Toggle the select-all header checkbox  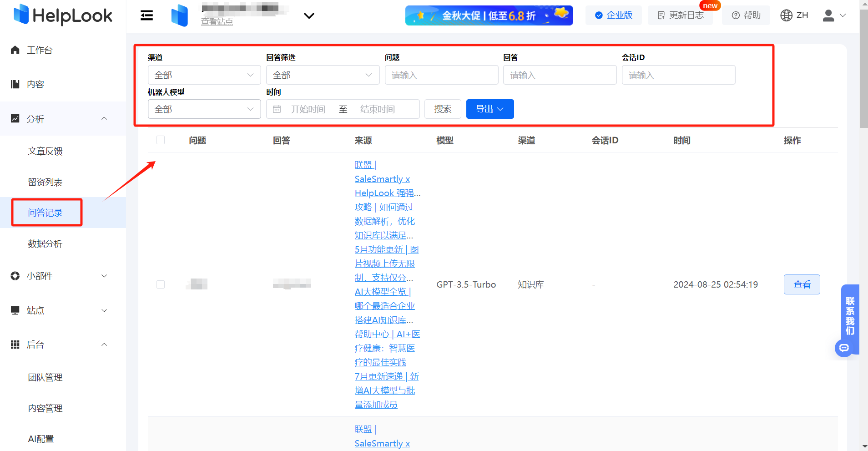161,140
